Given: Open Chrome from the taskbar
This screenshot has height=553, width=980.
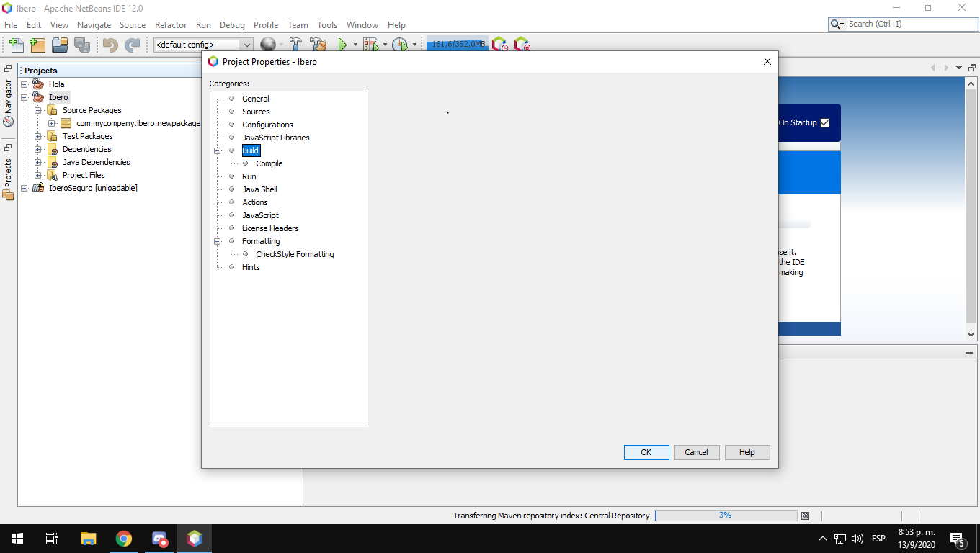Looking at the screenshot, I should [x=124, y=539].
